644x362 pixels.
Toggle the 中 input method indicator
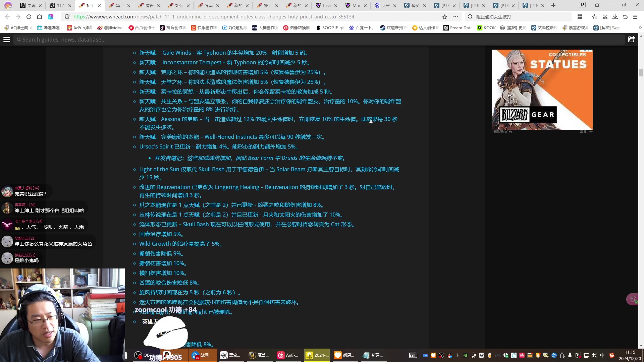pos(602,355)
